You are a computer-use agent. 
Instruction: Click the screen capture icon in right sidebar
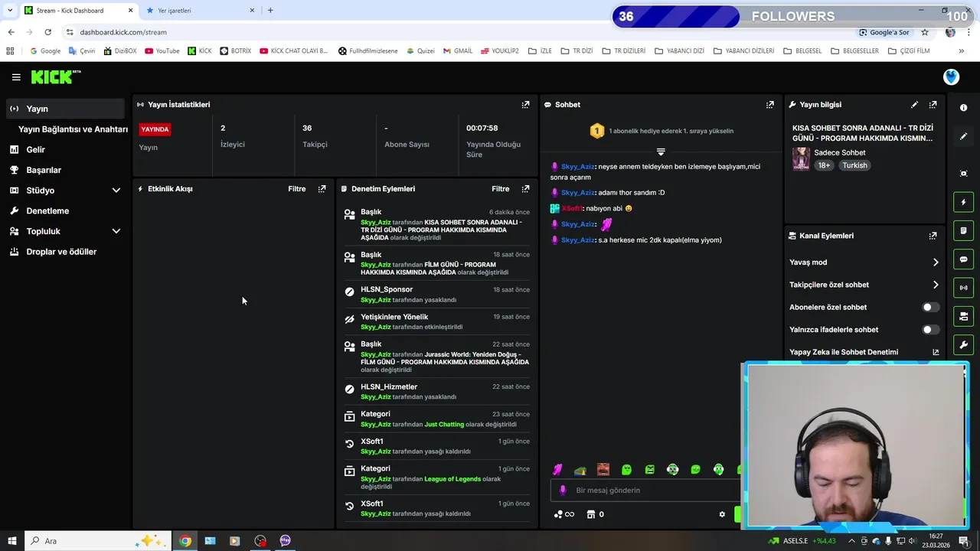tap(964, 174)
